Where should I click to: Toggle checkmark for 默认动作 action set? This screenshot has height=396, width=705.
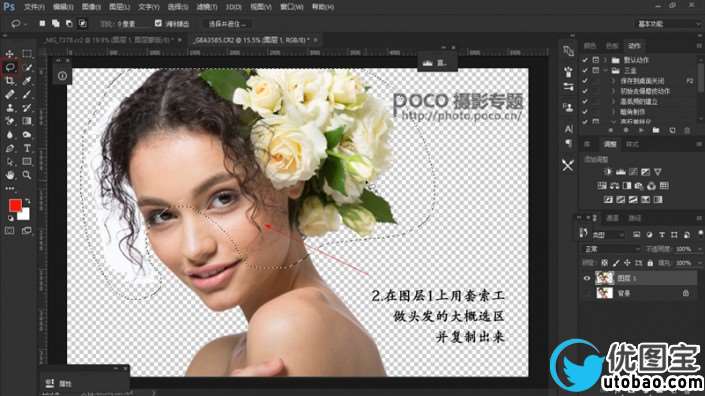[x=585, y=60]
